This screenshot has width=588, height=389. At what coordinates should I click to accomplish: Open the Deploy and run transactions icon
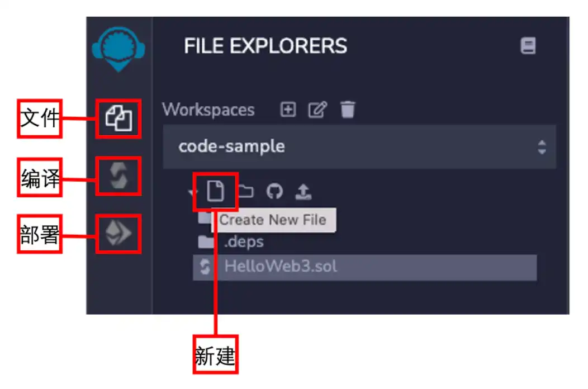tap(118, 233)
